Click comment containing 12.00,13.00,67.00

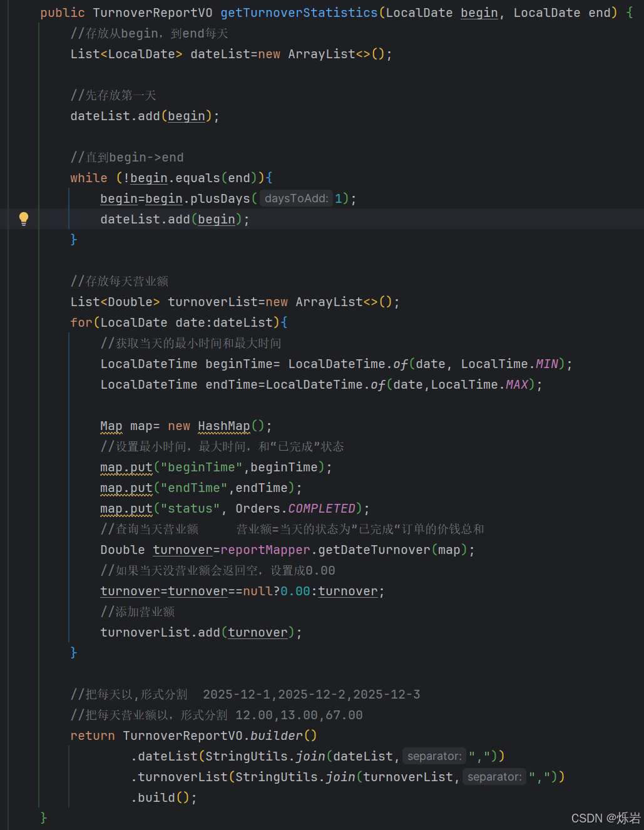pyautogui.click(x=217, y=715)
